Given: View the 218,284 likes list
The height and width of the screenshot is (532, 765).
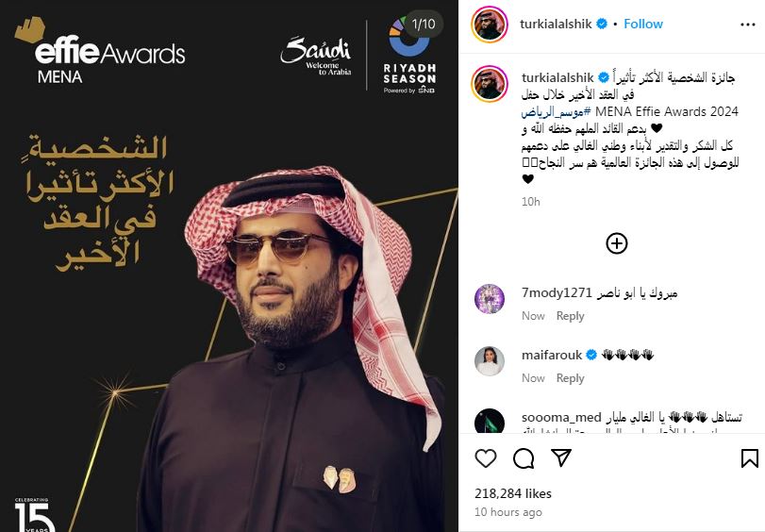Looking at the screenshot, I should (513, 493).
